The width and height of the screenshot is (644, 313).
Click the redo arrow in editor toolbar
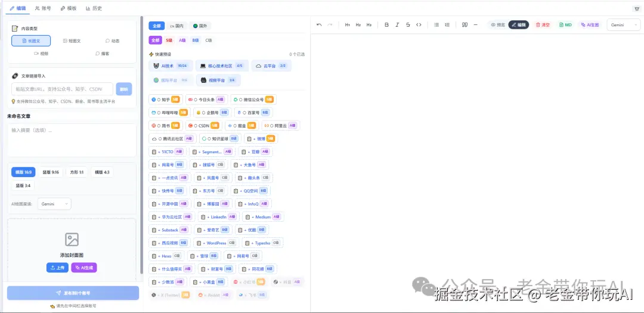(x=330, y=24)
